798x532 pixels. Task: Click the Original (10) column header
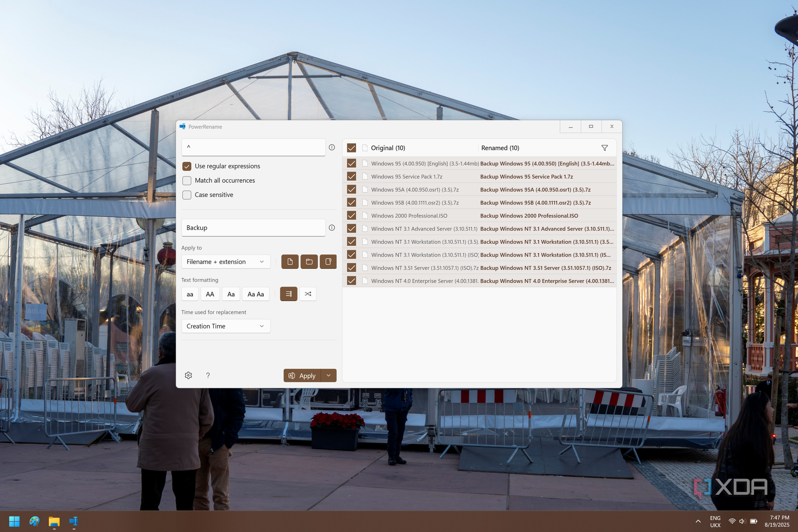click(388, 148)
